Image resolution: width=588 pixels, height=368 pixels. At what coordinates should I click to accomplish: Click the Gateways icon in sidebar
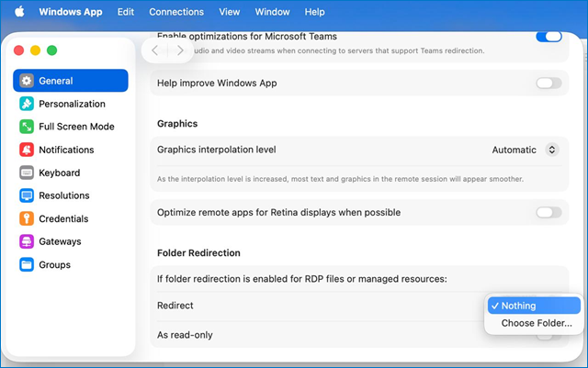tap(27, 241)
